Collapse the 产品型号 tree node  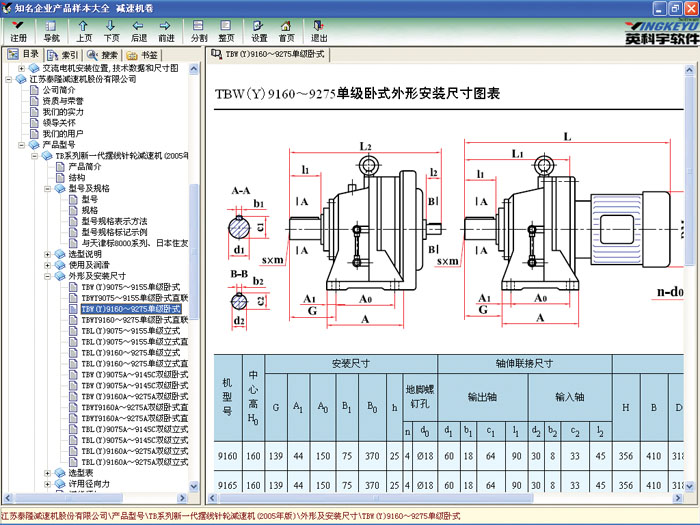[21, 145]
